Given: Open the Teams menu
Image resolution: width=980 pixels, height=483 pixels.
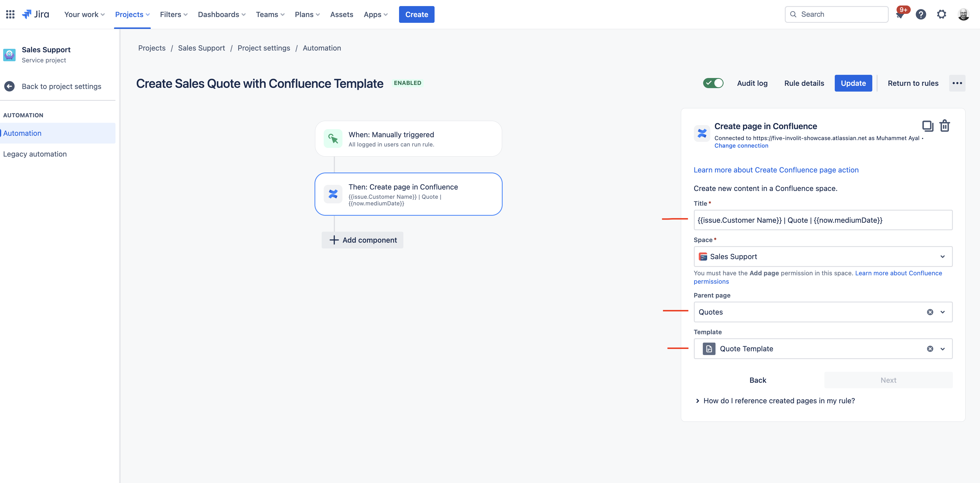Looking at the screenshot, I should click(x=270, y=14).
